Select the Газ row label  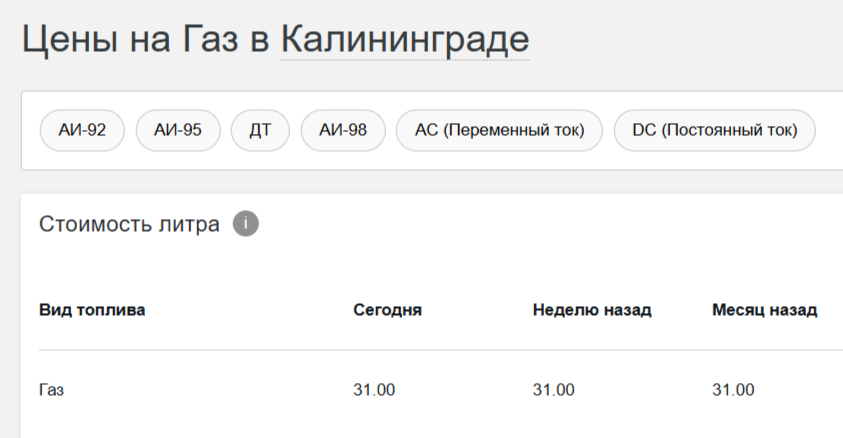[52, 390]
